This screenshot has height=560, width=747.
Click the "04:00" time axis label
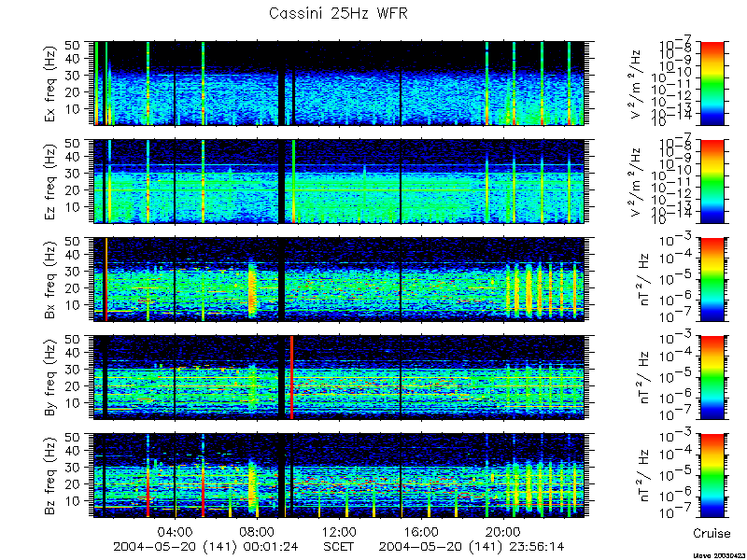176,531
